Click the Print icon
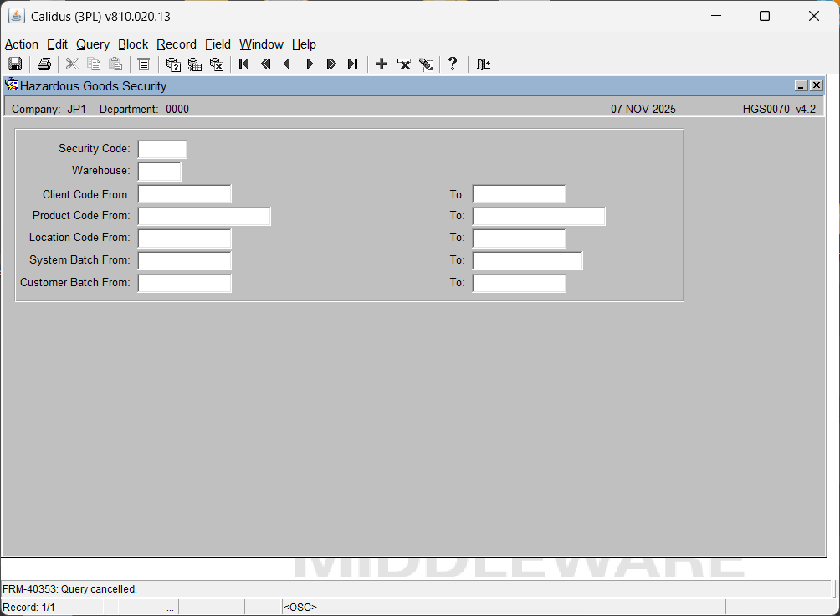Screen dimensions: 840x616 click(44, 64)
